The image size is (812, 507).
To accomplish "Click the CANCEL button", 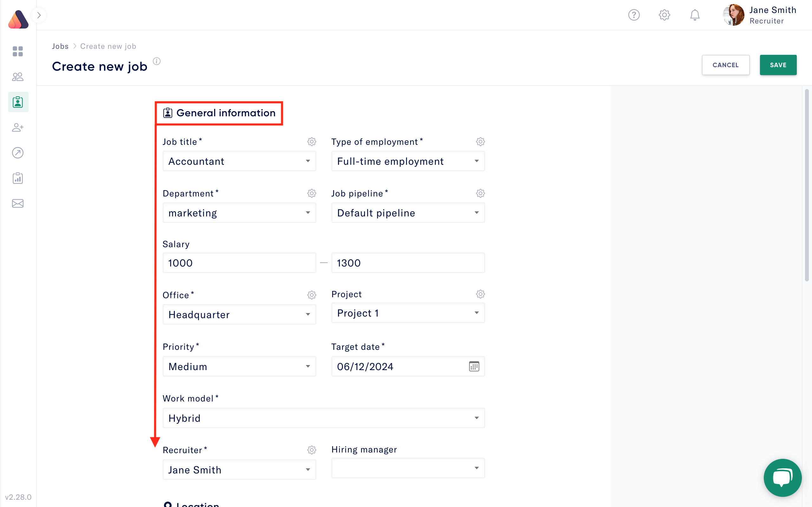I will 726,65.
